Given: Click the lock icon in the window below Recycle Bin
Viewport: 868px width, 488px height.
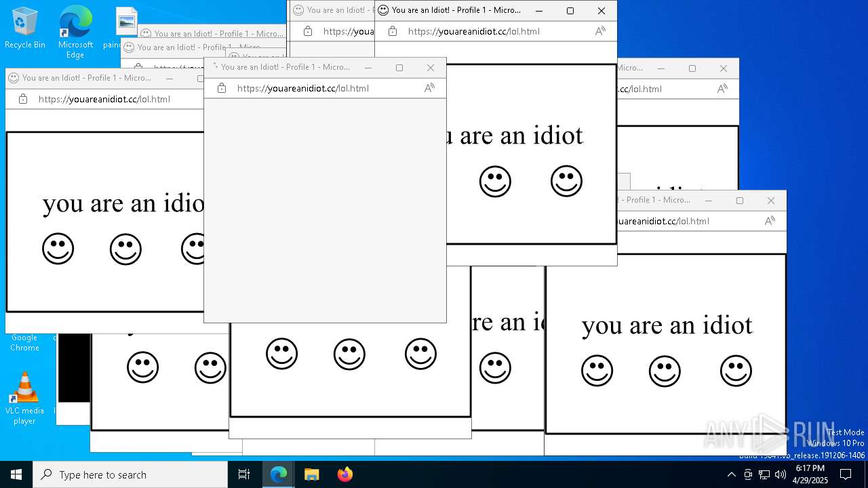Looking at the screenshot, I should pyautogui.click(x=22, y=99).
